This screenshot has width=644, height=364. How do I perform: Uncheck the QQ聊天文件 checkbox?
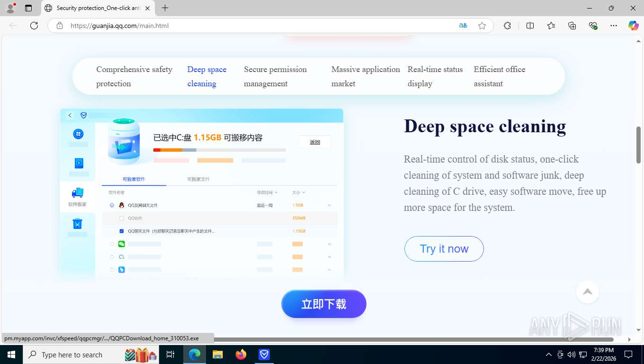(122, 231)
